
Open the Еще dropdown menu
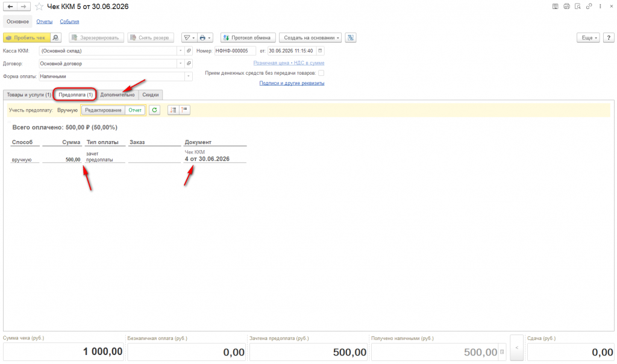click(x=588, y=38)
